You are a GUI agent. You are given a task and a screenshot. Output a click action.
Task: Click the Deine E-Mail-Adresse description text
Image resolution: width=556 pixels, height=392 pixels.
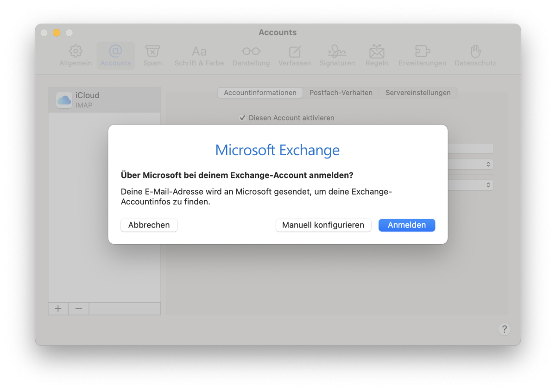(x=257, y=196)
